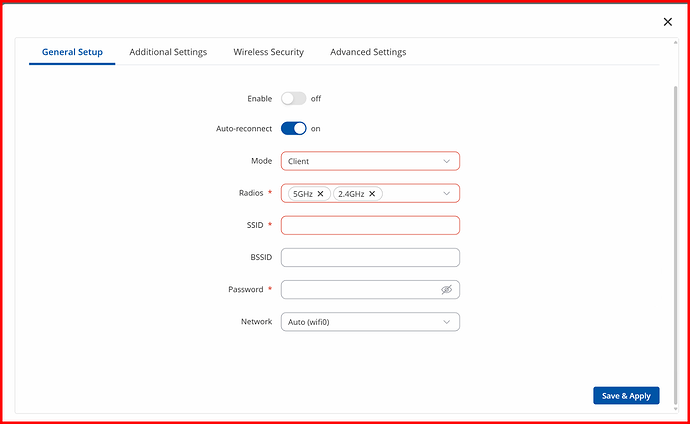Click the Auto-reconnect label
This screenshot has height=424, width=690.
[244, 129]
